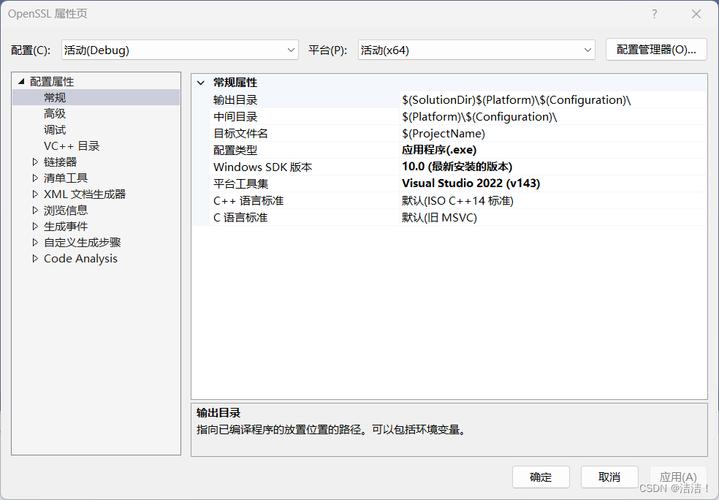The width and height of the screenshot is (719, 500).
Task: Click the 默认(ISO C++14 标准) value
Action: click(458, 200)
